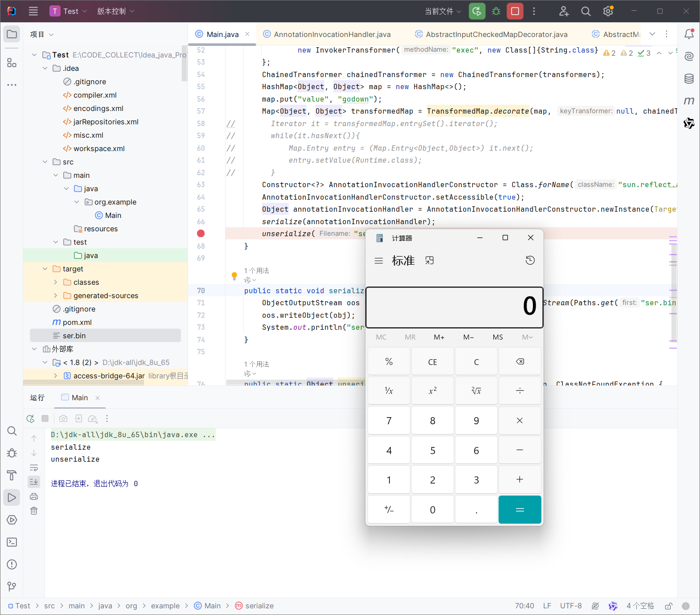Click the editor vertical scrollbar
The image size is (700, 615).
[674, 294]
